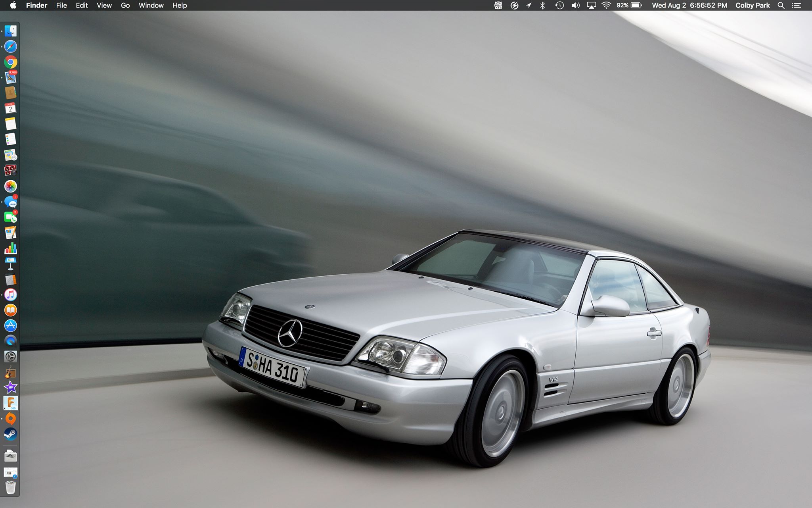Image resolution: width=812 pixels, height=508 pixels.
Task: Open the Maps app icon
Action: 11,155
